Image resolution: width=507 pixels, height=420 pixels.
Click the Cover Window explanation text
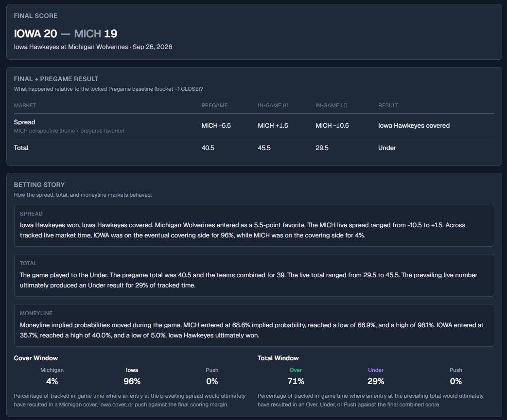coord(130,400)
